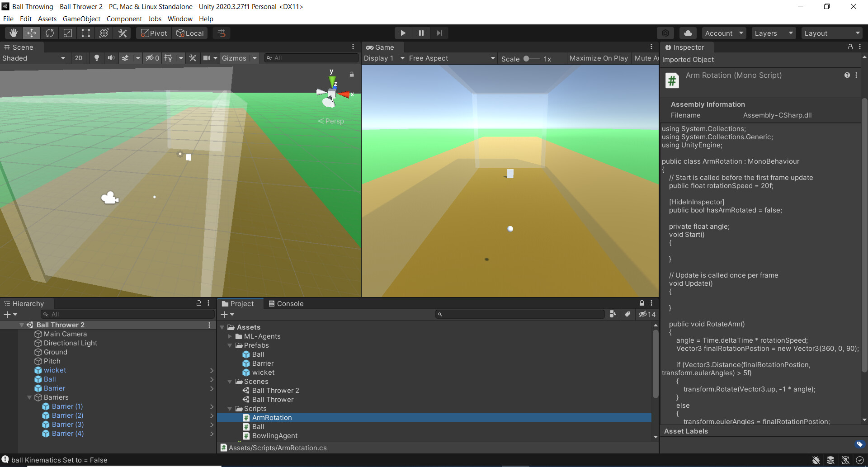
Task: Open Account dropdown
Action: pos(724,33)
